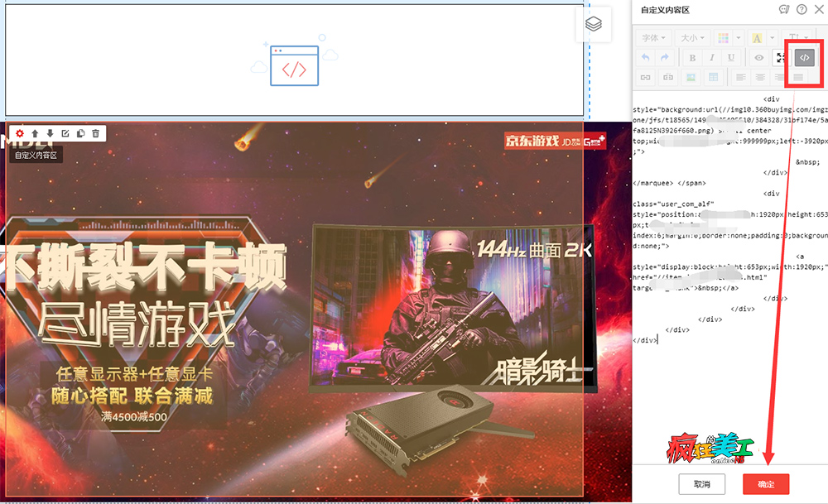828x504 pixels.
Task: Toggle fullscreen editing mode
Action: coord(779,58)
